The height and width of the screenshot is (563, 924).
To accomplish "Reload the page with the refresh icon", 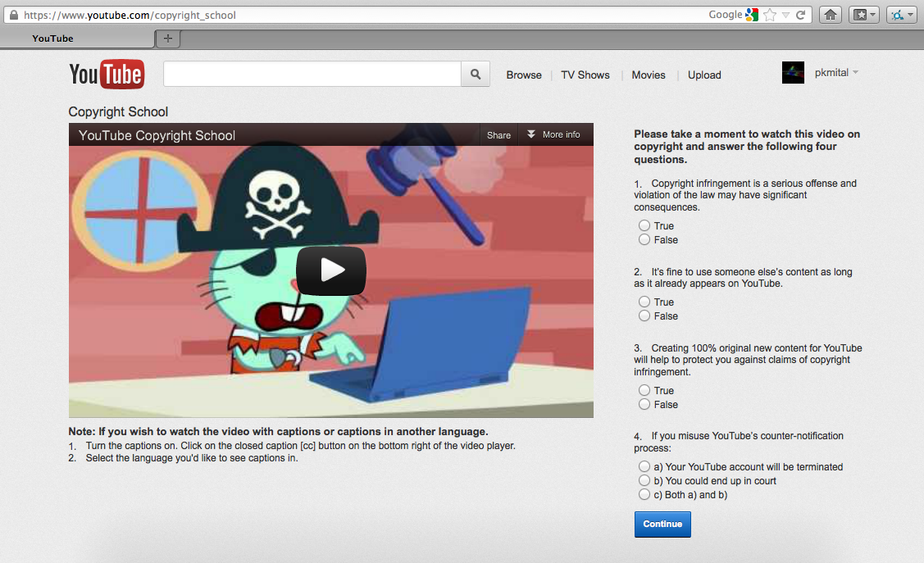I will [x=801, y=15].
